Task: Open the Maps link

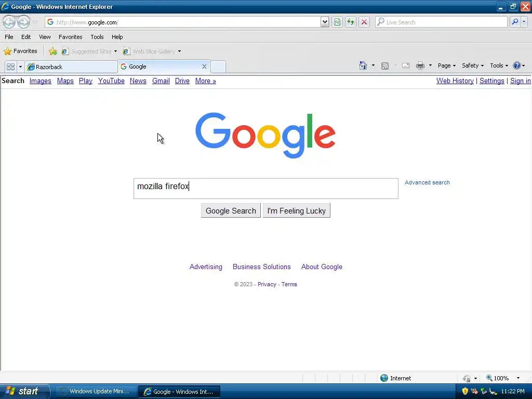Action: pos(65,81)
